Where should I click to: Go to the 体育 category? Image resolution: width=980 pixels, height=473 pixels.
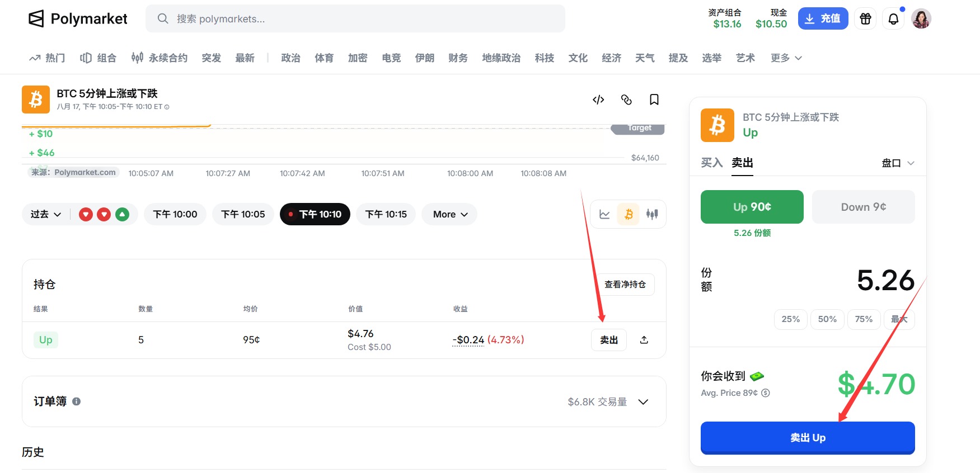tap(324, 58)
